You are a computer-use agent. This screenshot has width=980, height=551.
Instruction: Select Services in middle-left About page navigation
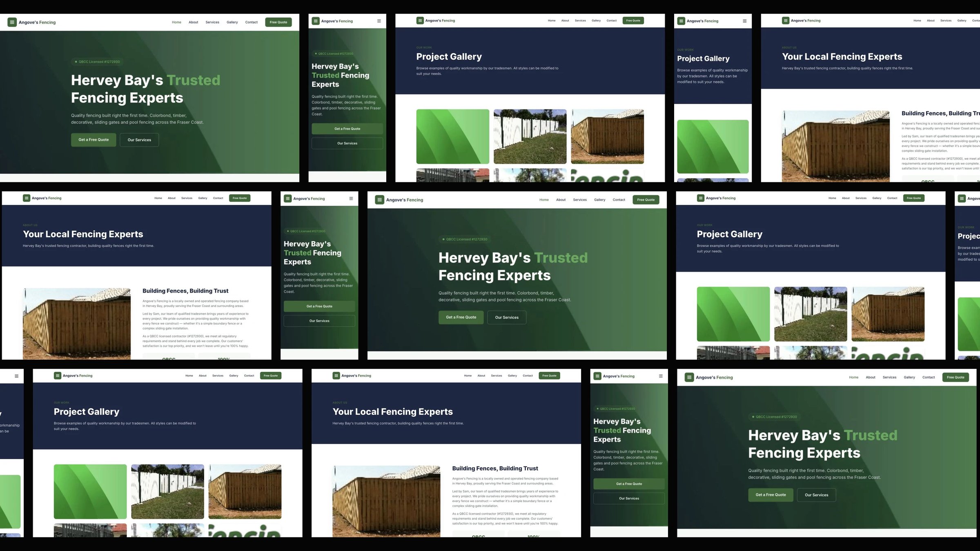tap(187, 198)
